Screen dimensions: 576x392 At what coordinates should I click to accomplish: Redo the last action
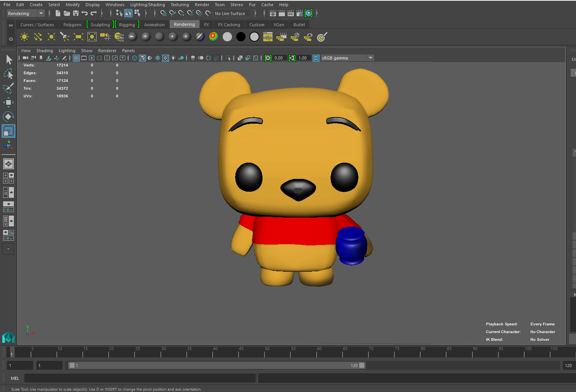[x=93, y=13]
